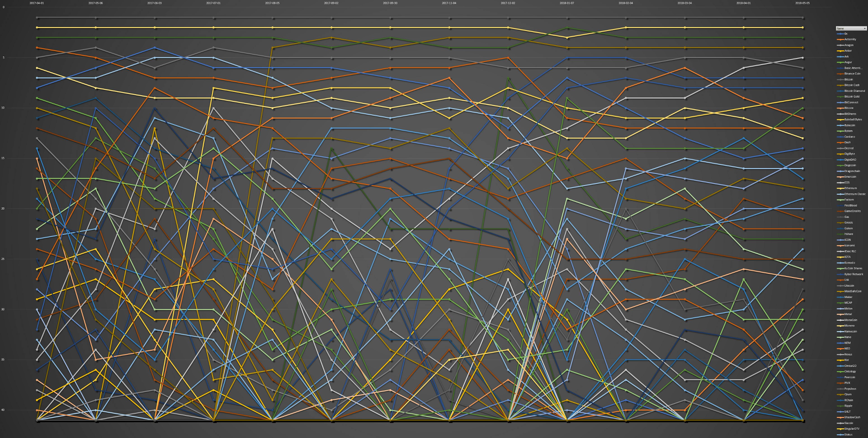Click the 2017-09-02 date axis label
The image size is (868, 438).
tap(331, 3)
